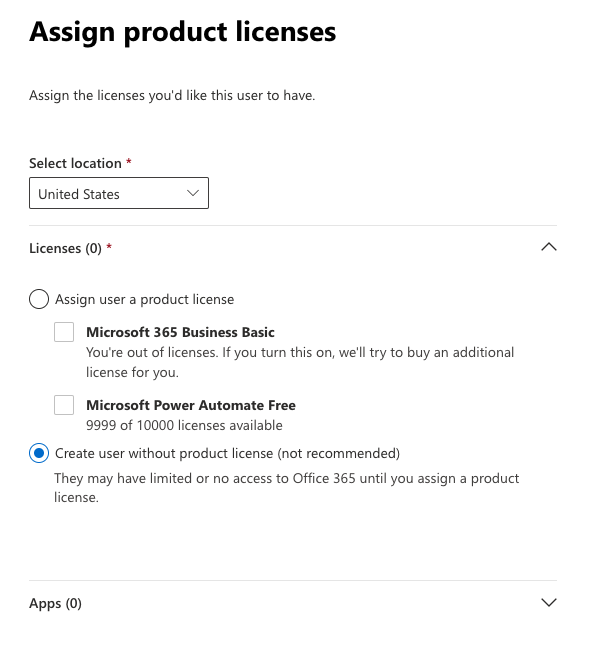
Task: Click the Microsoft Power Automate Free label
Action: click(x=191, y=405)
